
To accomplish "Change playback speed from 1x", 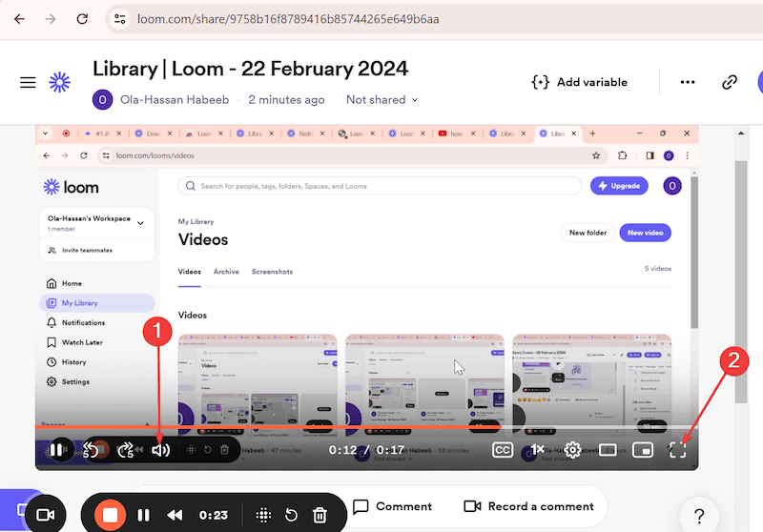I will pos(537,449).
